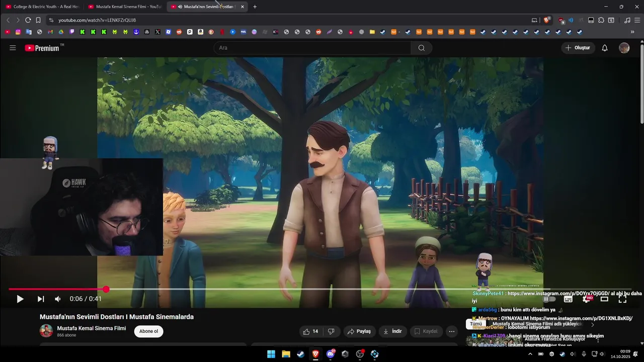Open the system tray microphone icon
Screen dimensions: 644x362
[584, 354]
